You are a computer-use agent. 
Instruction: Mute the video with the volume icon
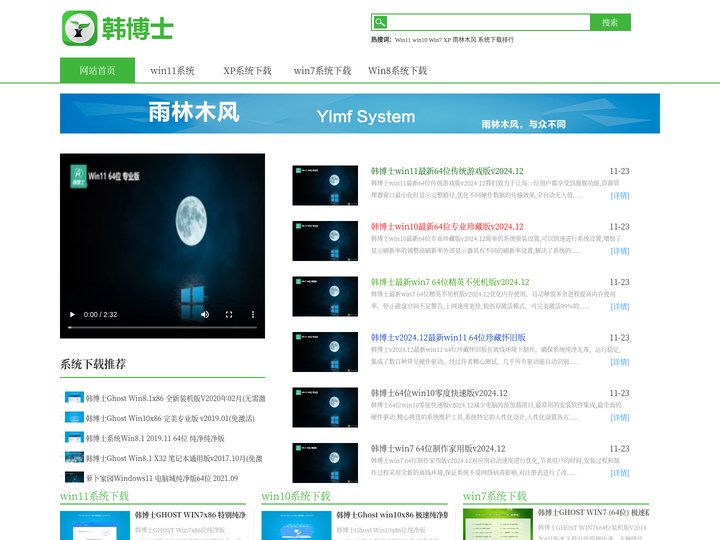pyautogui.click(x=205, y=315)
